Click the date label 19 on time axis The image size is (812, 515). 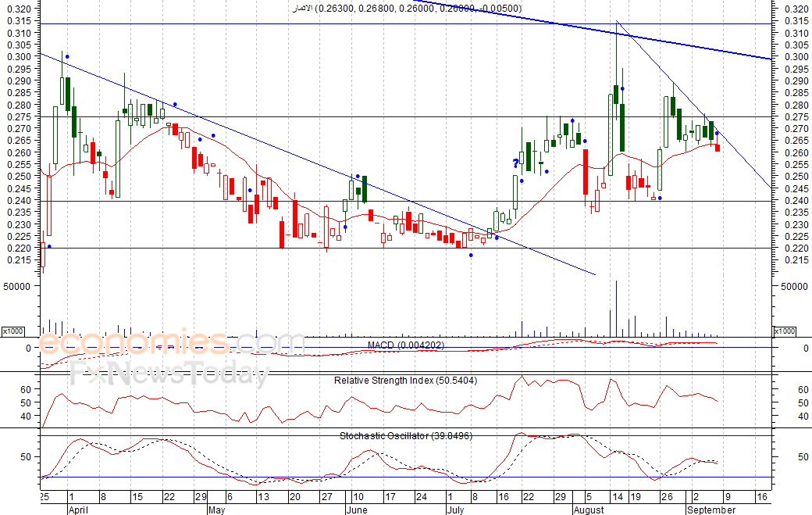[636, 497]
